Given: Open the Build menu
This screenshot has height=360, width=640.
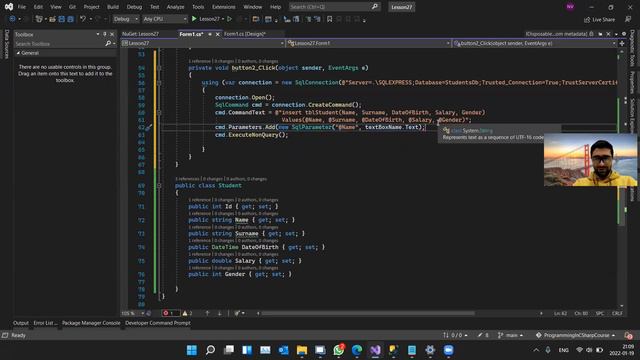Looking at the screenshot, I should coord(113,7).
